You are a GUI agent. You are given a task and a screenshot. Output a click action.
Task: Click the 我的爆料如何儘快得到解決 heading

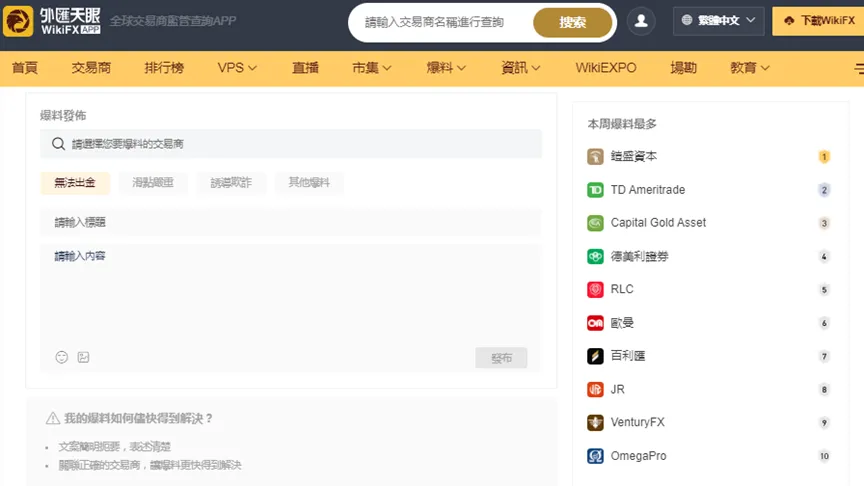point(138,418)
